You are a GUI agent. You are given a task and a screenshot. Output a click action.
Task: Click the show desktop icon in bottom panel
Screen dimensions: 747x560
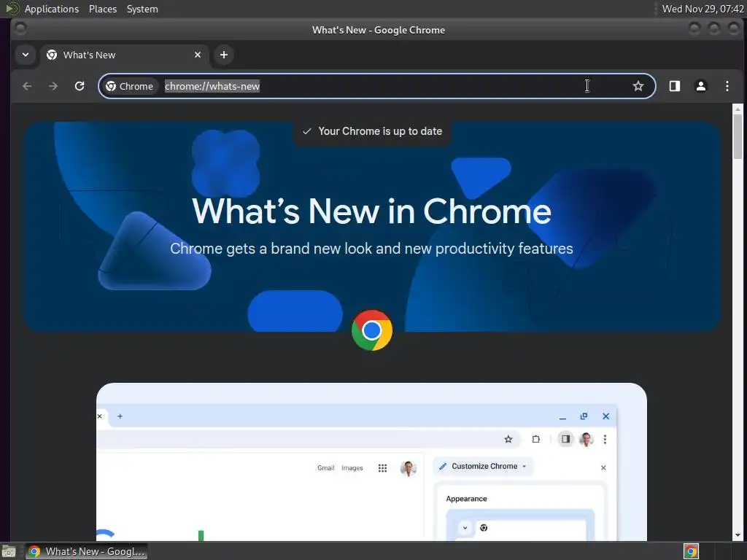pos(9,551)
